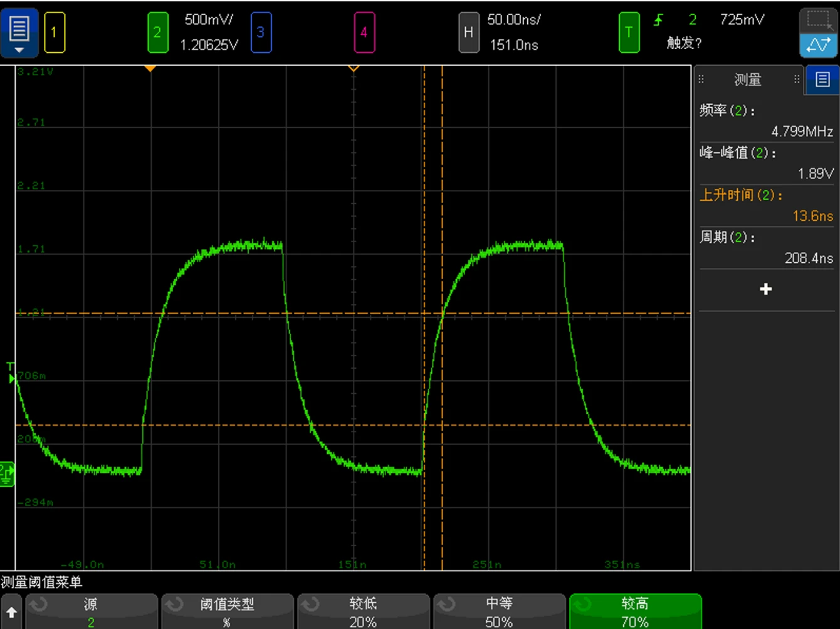Add a new measurement with plus button
840x629 pixels.
[765, 289]
